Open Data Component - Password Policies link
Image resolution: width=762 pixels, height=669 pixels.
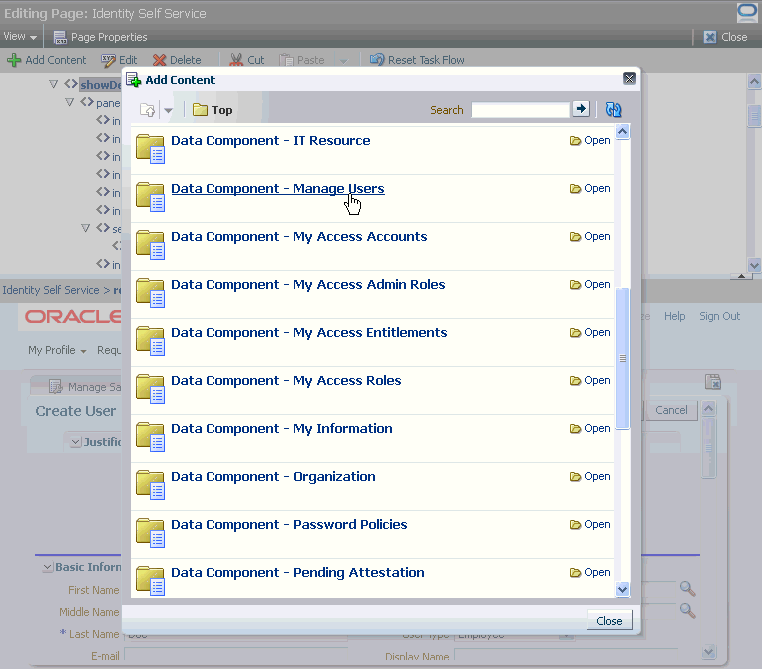pyautogui.click(x=289, y=525)
